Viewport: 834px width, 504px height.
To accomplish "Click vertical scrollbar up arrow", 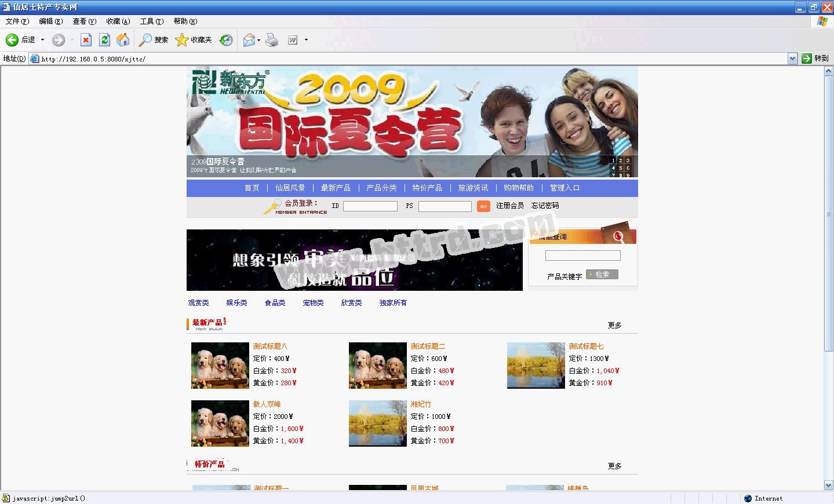I will pos(829,71).
